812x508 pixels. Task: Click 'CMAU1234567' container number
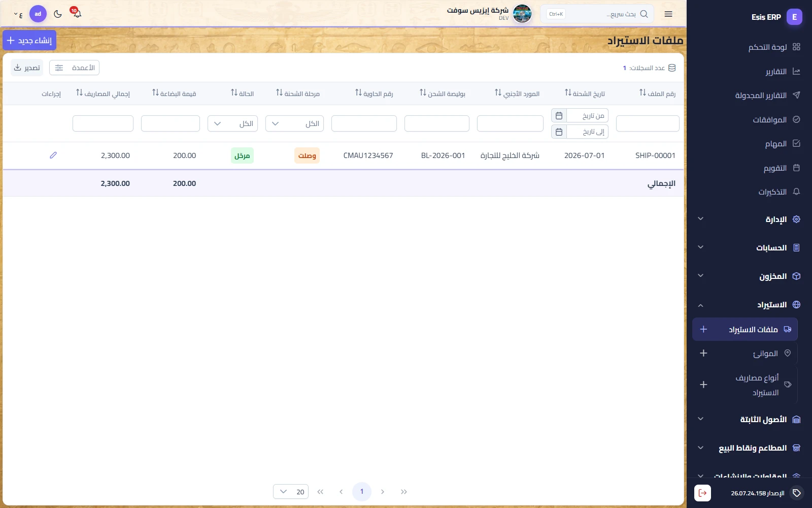[368, 155]
